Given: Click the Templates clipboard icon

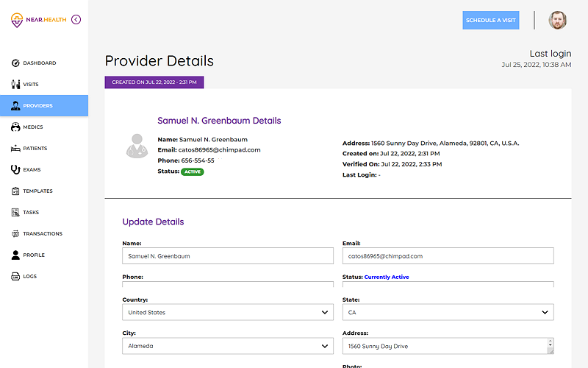Looking at the screenshot, I should [15, 191].
